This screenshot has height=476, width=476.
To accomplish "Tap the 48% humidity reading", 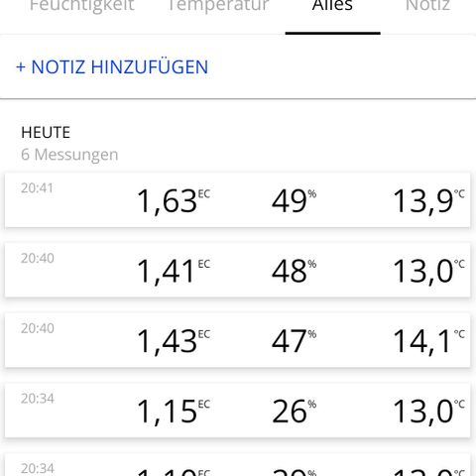I will (294, 271).
